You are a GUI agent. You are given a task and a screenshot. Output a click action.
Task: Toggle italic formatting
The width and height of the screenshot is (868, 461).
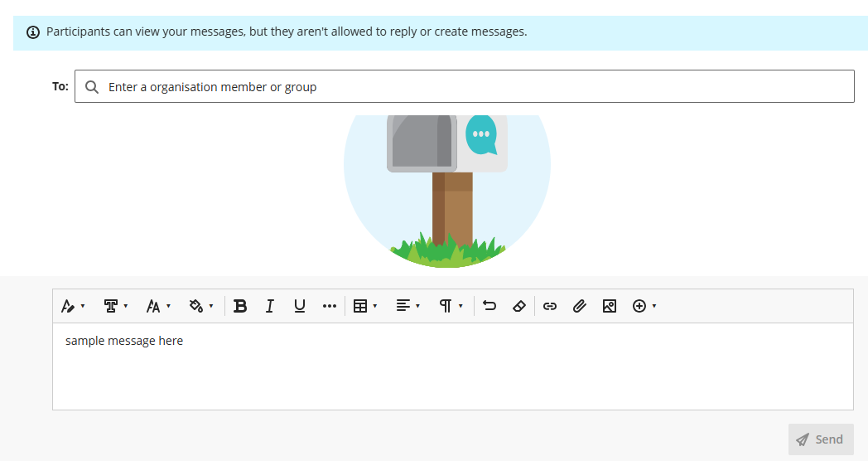tap(269, 306)
